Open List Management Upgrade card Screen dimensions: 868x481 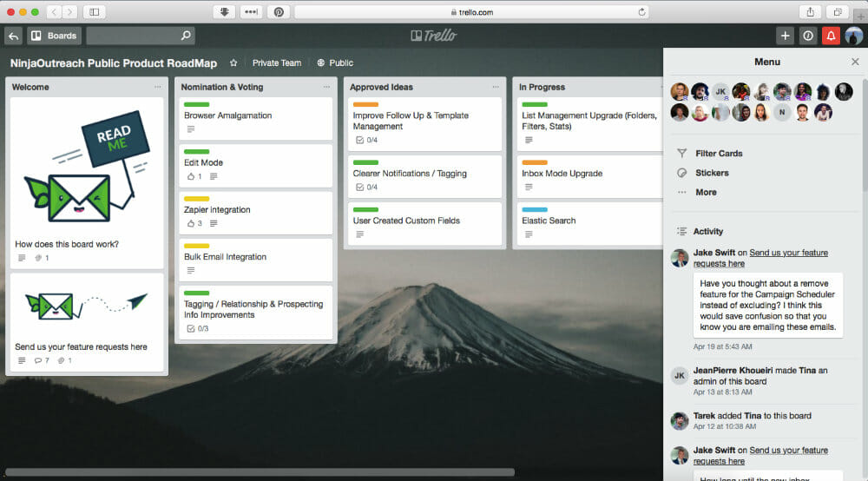pos(589,124)
